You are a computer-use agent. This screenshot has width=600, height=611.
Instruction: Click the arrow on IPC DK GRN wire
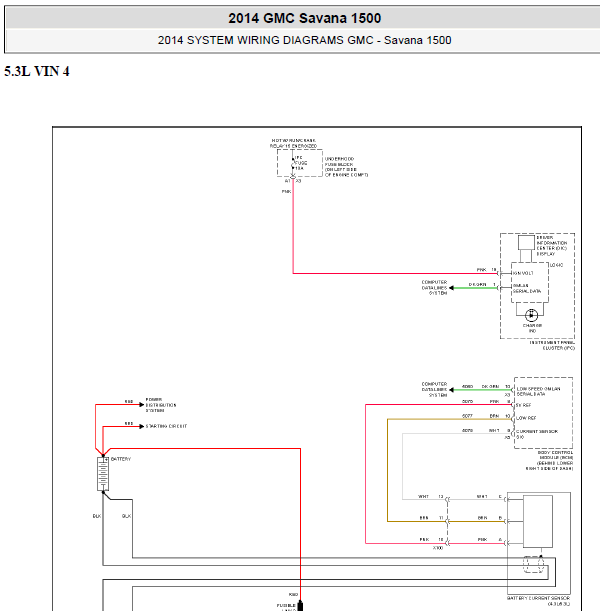coord(451,288)
